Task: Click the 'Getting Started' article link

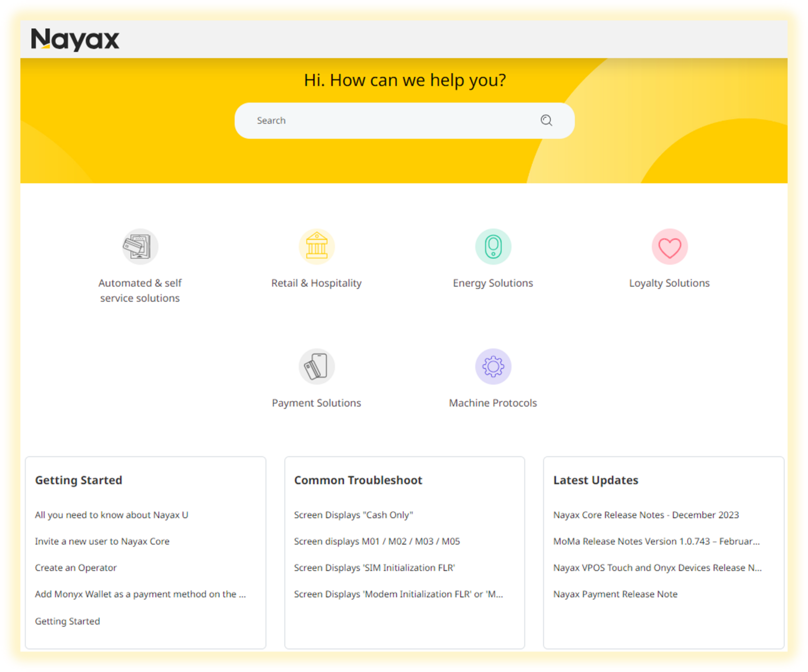Action: (67, 621)
